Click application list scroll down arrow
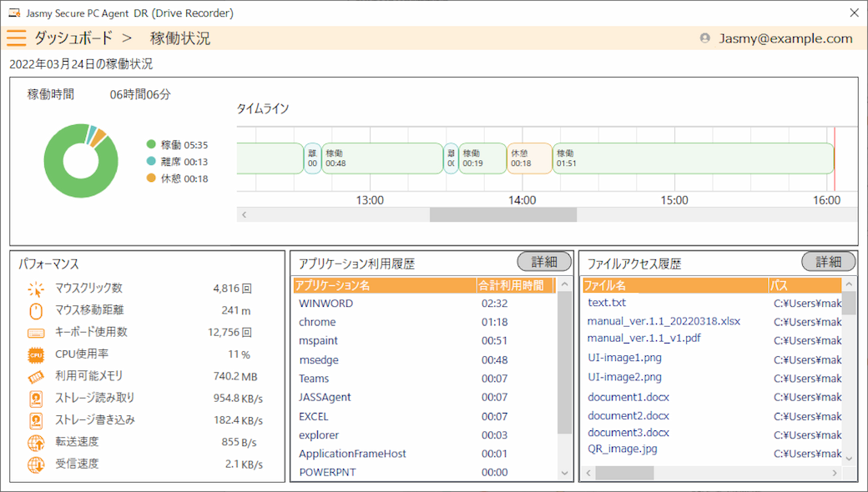Screen dimensions: 868x492 565,473
